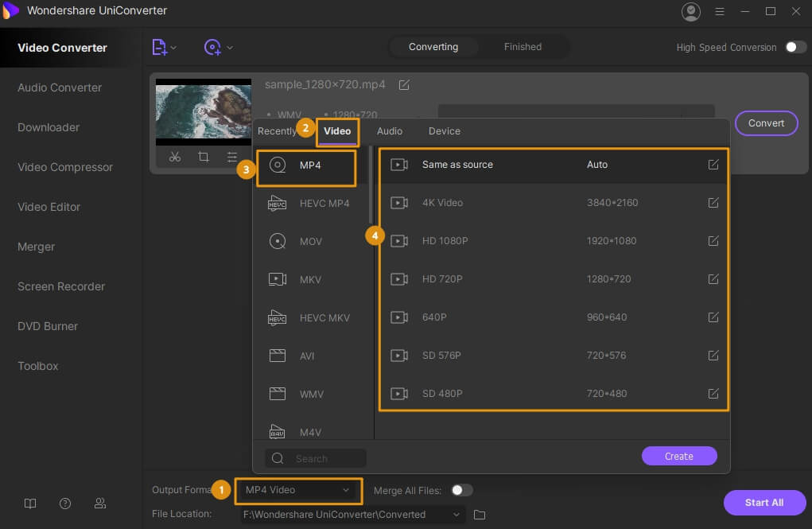The height and width of the screenshot is (529, 812).
Task: Open the help question mark icon
Action: pyautogui.click(x=65, y=504)
